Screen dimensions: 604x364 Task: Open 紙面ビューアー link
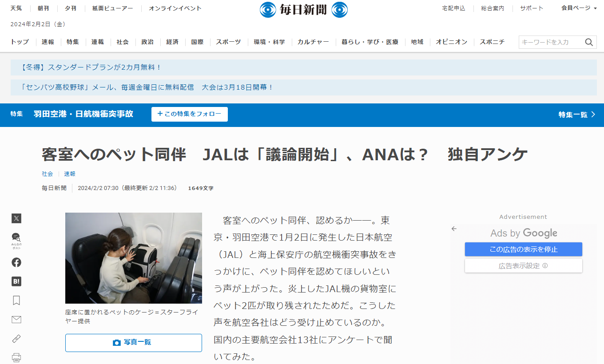[x=112, y=8]
